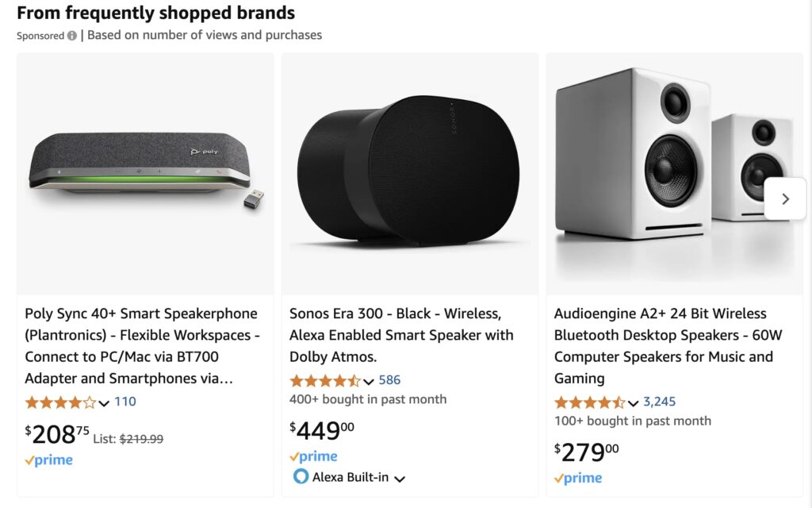Open the 3,245 reviews link for Audioengine
Viewport: 812px width, 508px height.
tap(659, 402)
